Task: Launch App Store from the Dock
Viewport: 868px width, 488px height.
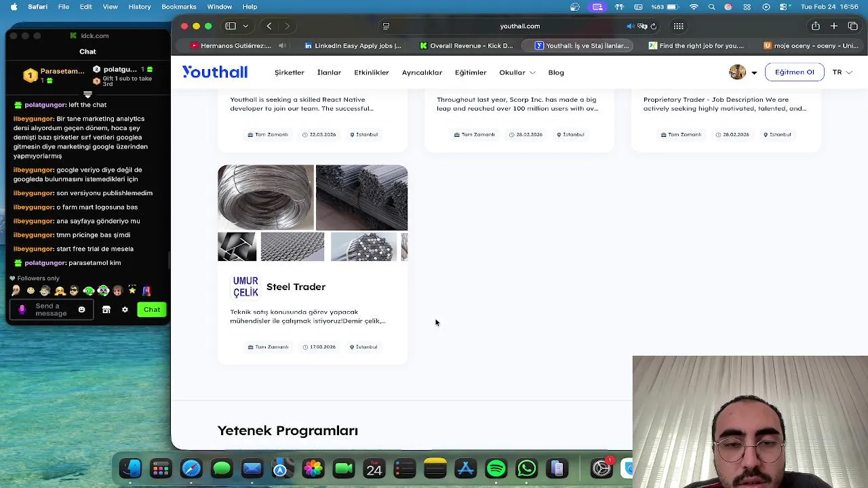Action: (x=466, y=468)
